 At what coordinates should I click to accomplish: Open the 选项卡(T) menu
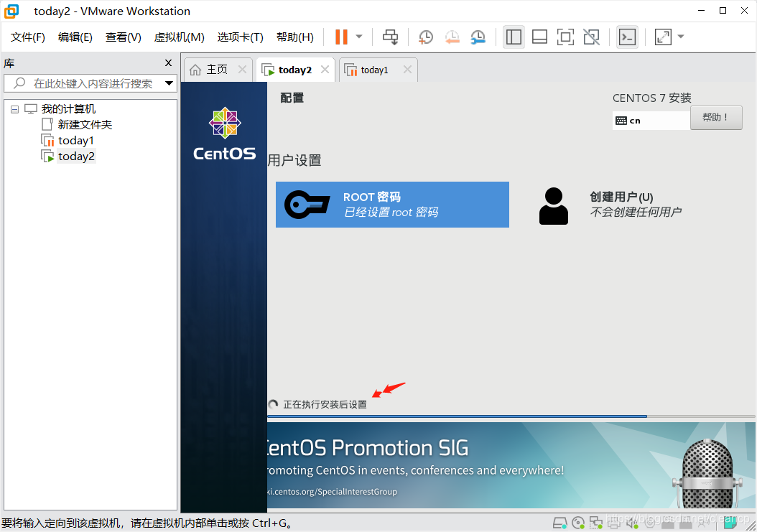coord(240,37)
